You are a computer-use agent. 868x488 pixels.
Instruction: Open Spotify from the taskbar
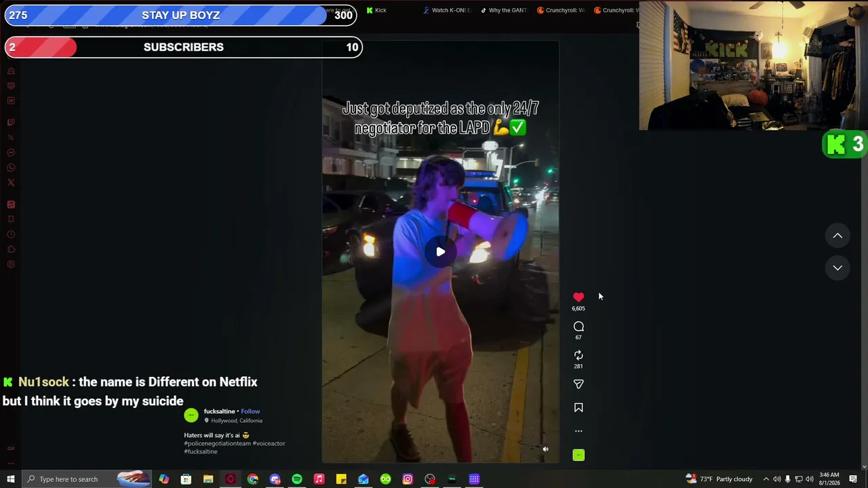[x=297, y=479]
